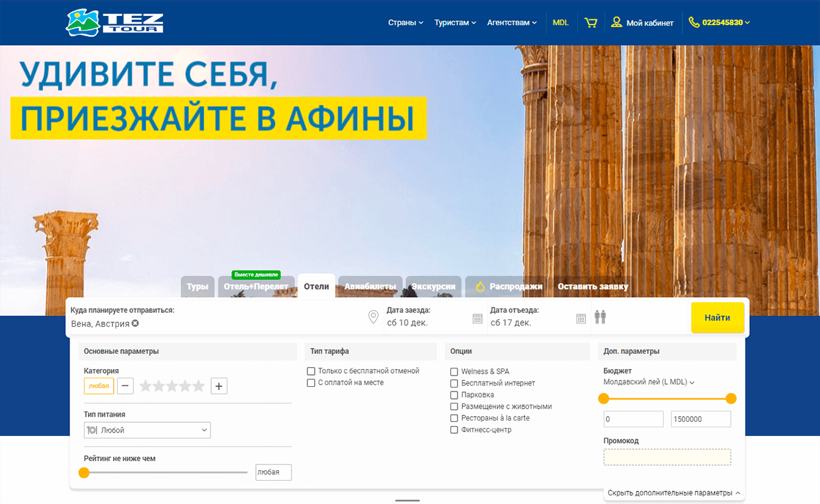Click the Распродажи sale flame icon
820x504 pixels.
[x=481, y=286]
